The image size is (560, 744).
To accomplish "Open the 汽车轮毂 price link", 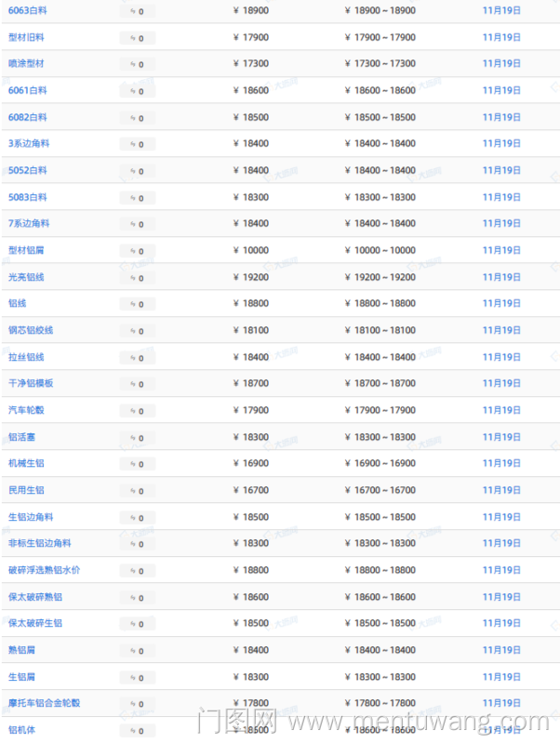I will [26, 410].
